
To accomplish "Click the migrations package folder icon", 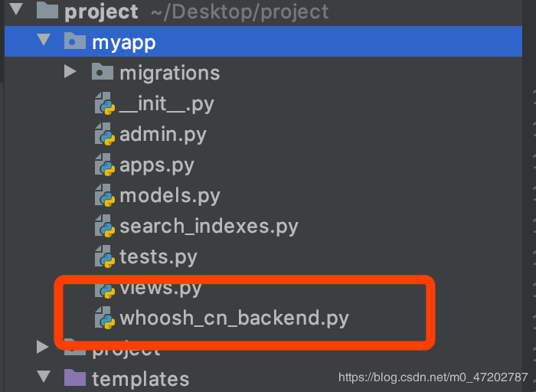I will tap(102, 72).
